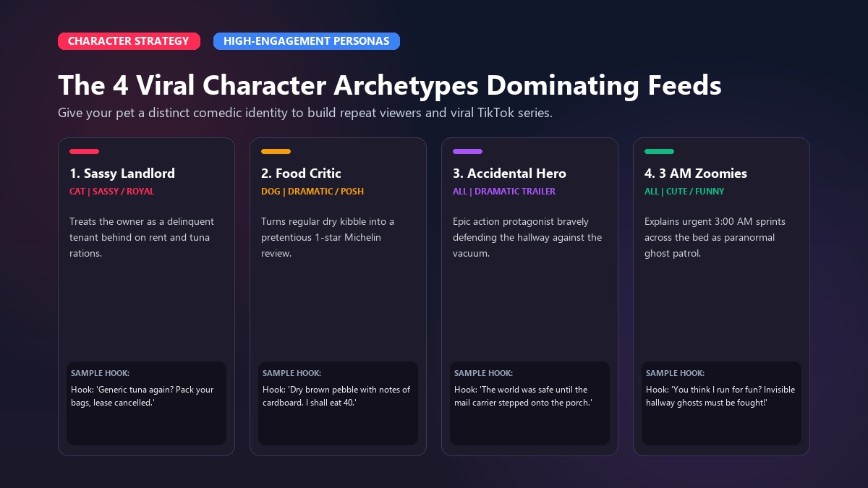Open the Sassy Landlord sample hook box

click(146, 403)
